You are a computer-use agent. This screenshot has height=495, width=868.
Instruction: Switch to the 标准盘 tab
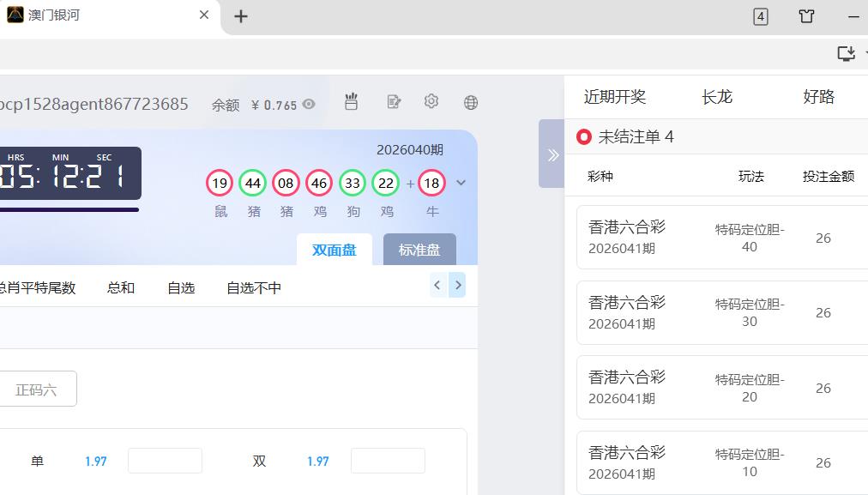419,250
